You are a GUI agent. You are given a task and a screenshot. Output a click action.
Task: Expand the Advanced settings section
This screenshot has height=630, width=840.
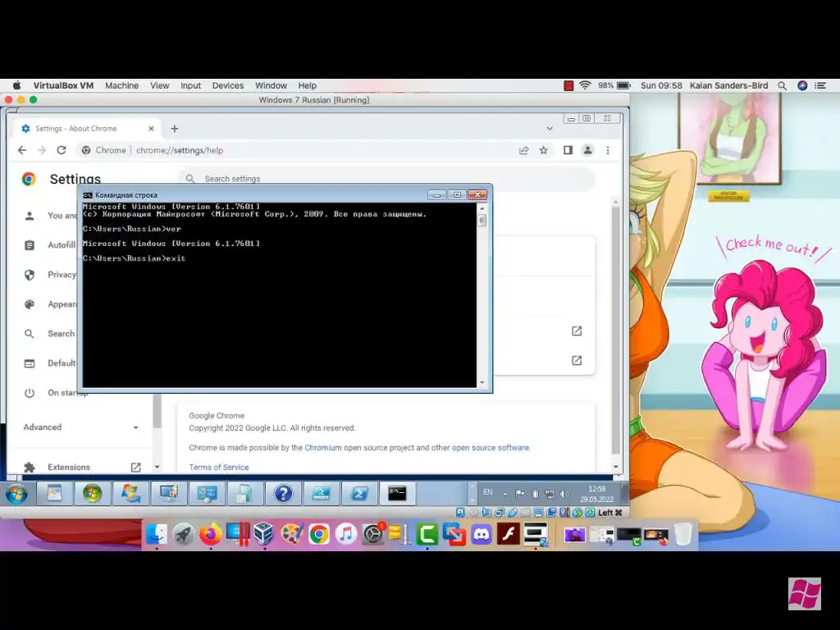click(81, 427)
